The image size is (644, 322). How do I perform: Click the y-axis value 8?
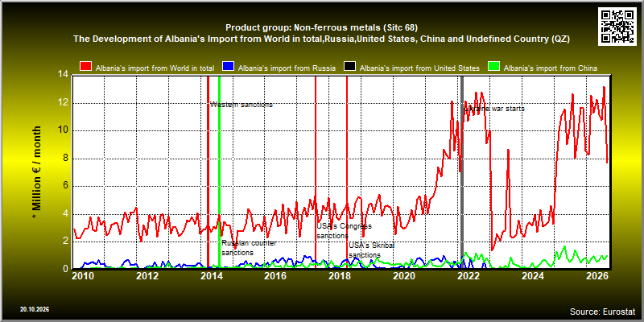[x=66, y=159]
